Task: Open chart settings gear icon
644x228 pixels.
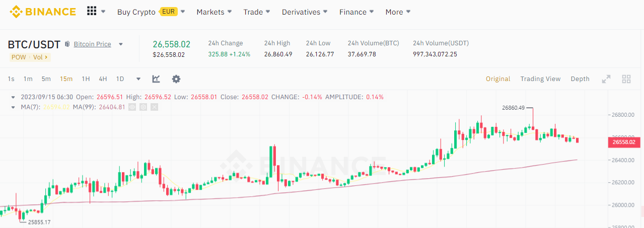Action: 176,79
